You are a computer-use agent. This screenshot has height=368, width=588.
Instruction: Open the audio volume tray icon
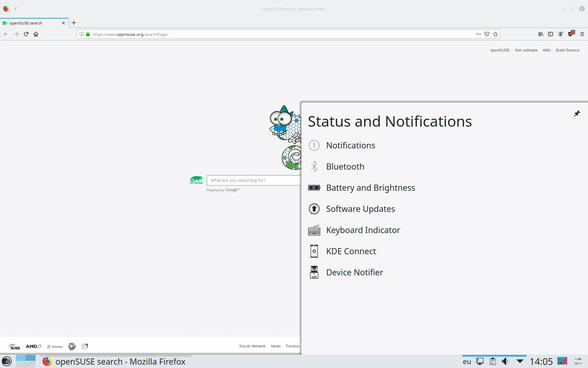pos(505,362)
